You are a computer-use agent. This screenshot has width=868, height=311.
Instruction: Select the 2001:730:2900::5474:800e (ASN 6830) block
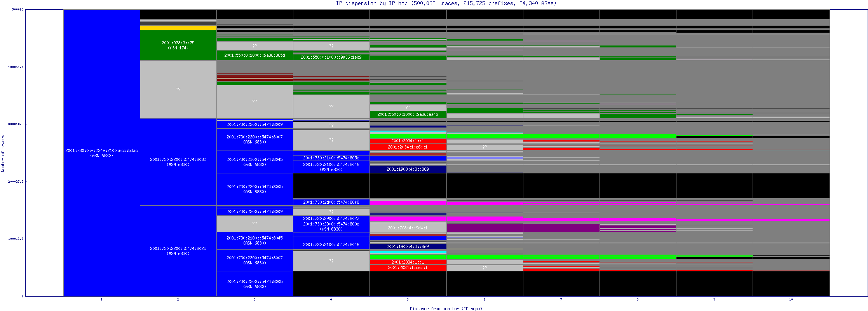(331, 227)
